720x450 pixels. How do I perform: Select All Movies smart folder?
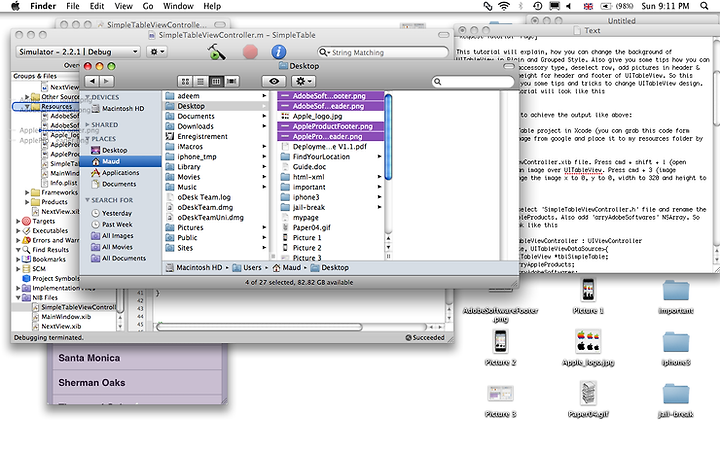[112, 247]
